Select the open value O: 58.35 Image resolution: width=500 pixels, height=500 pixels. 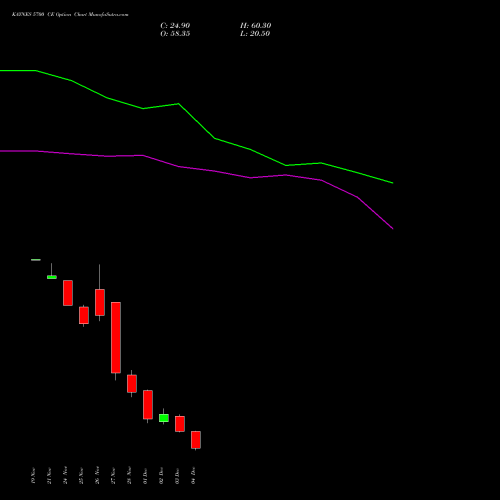click(x=175, y=34)
